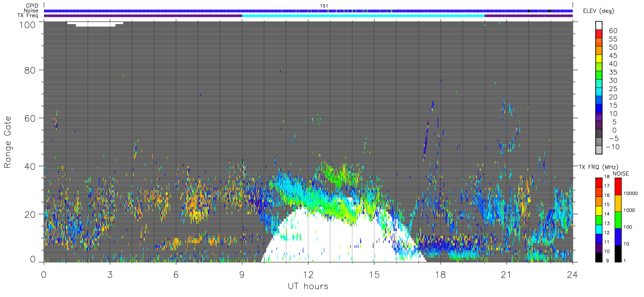Click the black bottom swatch of NOISE bar

pyautogui.click(x=619, y=254)
